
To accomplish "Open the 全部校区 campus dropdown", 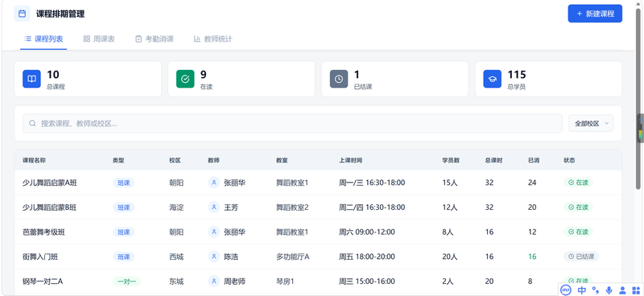I will [x=591, y=123].
